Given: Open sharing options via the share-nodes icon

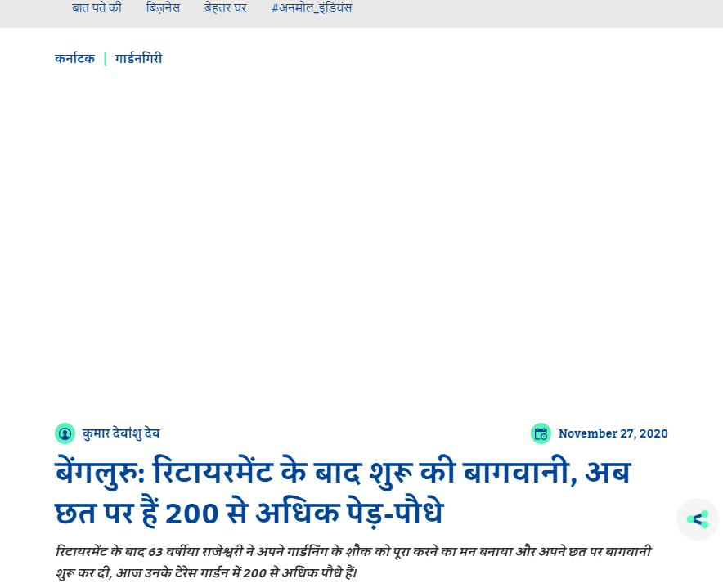Looking at the screenshot, I should (x=697, y=518).
